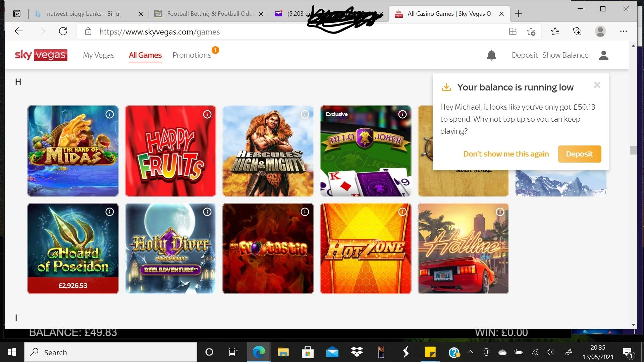Go to Sky Vegas home via logo
The height and width of the screenshot is (362, 644).
[41, 55]
